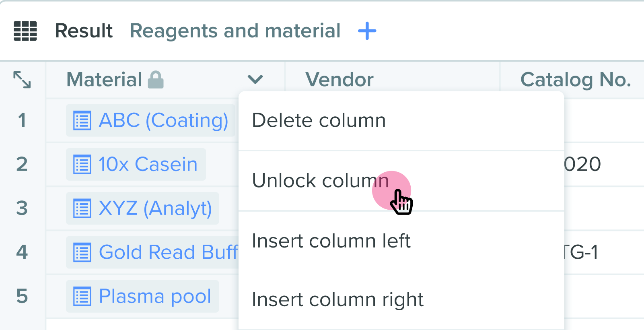Click the entry icon beside XYZ (Analyt)
The image size is (644, 330).
point(82,208)
